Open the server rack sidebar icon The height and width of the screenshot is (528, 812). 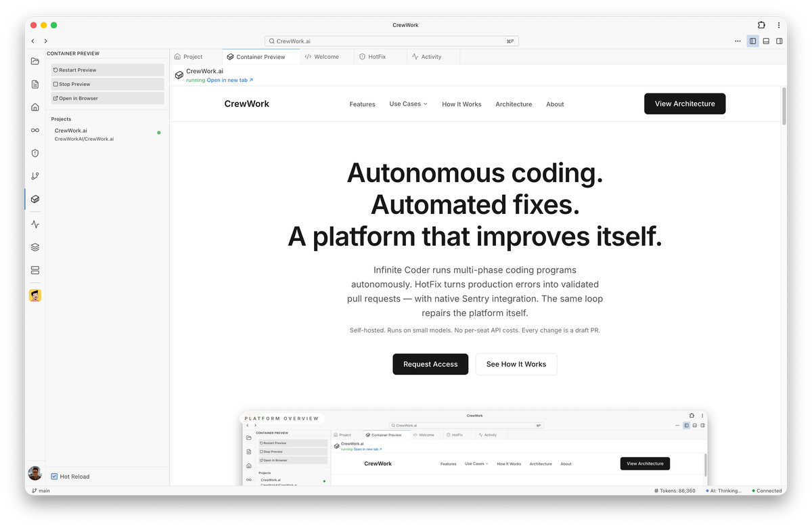click(x=35, y=270)
